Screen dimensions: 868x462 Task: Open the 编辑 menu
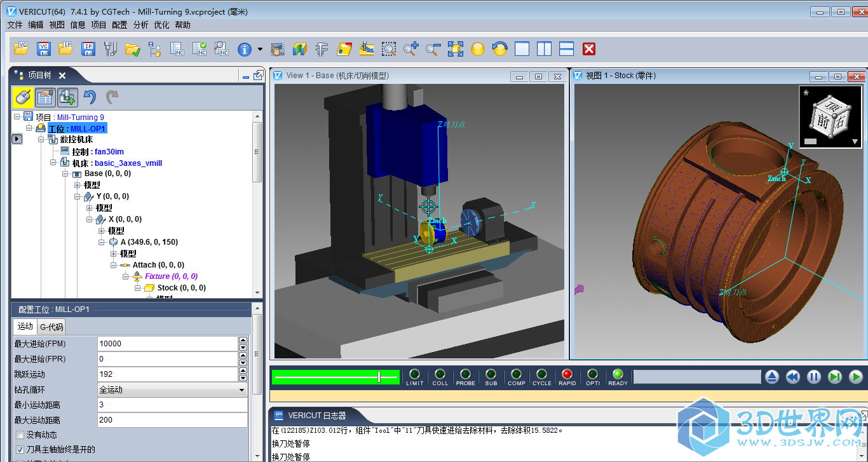[36, 25]
